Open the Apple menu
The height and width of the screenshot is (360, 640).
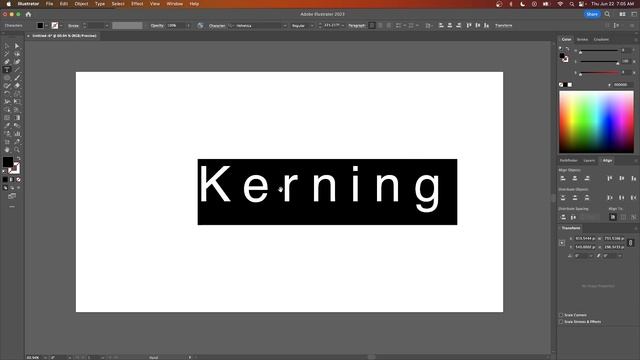pyautogui.click(x=9, y=4)
